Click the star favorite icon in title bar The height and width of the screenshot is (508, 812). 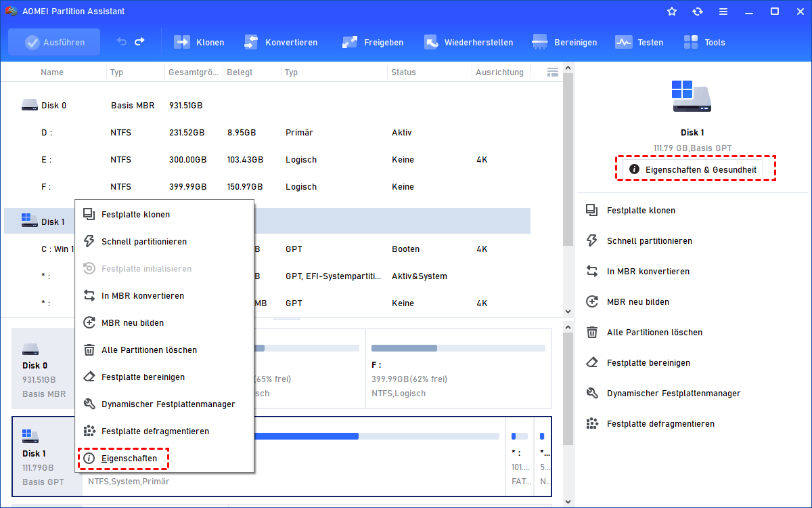click(672, 12)
